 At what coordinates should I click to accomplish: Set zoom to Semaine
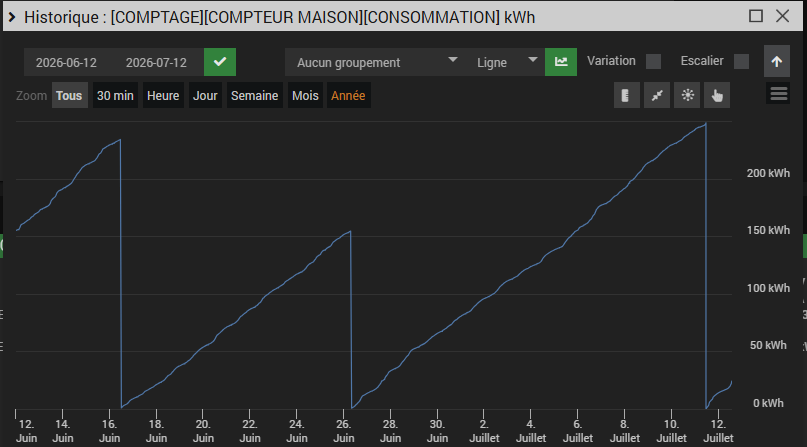[254, 96]
